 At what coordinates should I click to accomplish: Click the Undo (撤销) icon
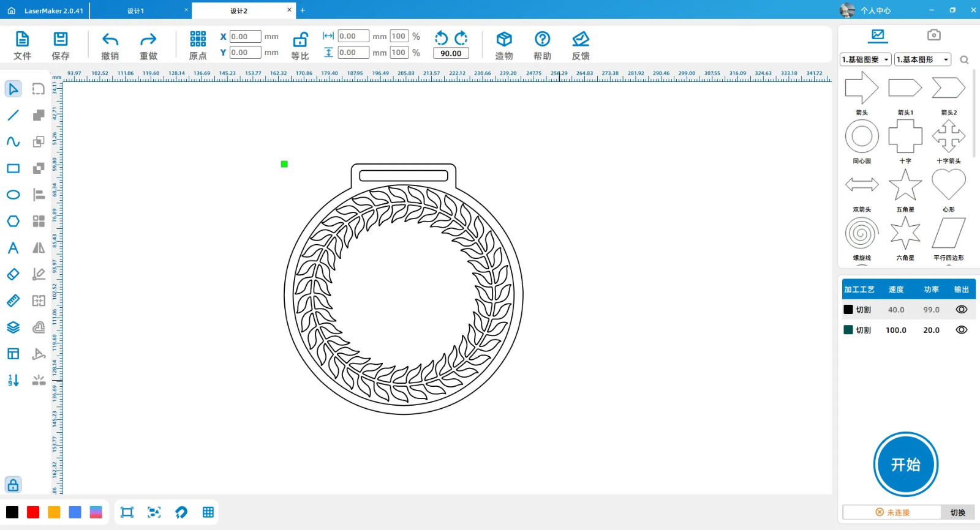(x=110, y=40)
